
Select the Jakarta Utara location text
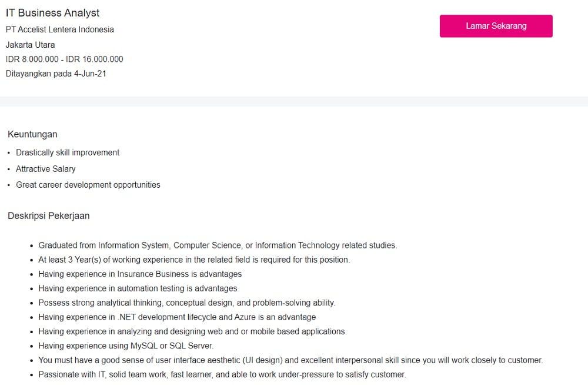[x=30, y=45]
